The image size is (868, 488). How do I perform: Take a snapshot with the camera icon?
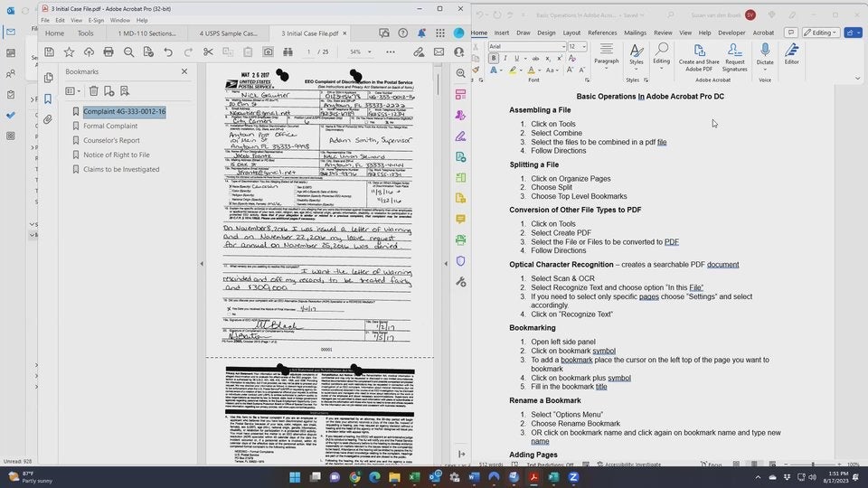coord(268,52)
